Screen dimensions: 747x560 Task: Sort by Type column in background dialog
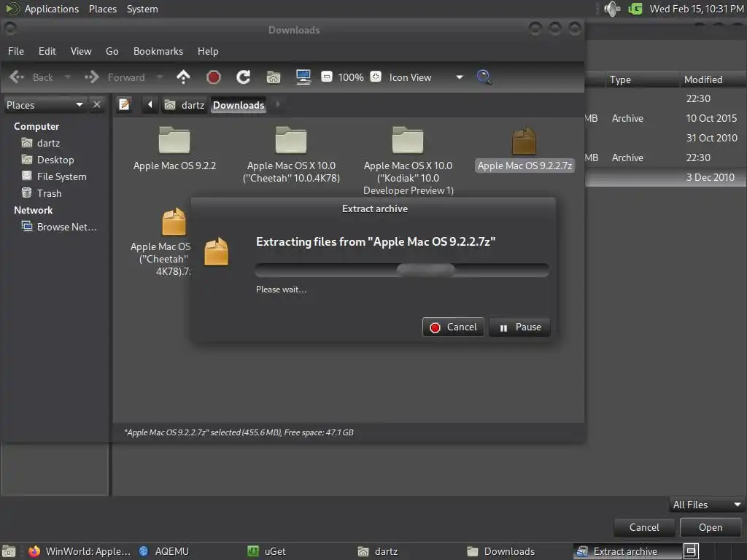point(642,79)
